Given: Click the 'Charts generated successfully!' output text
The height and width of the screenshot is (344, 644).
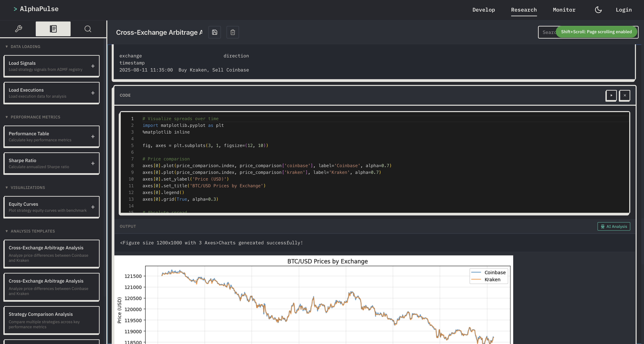Looking at the screenshot, I should tap(261, 243).
